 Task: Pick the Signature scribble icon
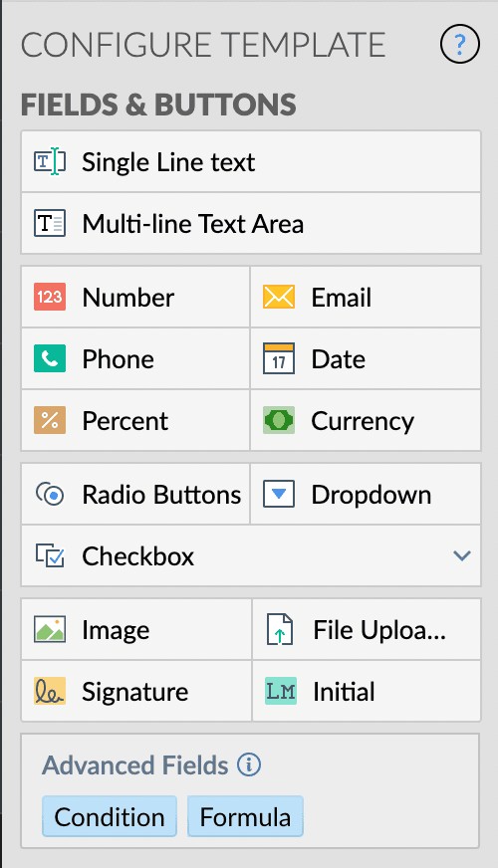click(x=50, y=691)
